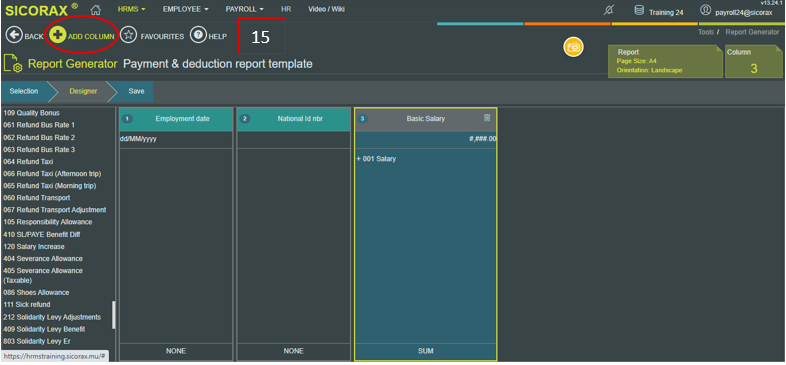
Task: Select column number 3 badge
Action: pos(362,119)
